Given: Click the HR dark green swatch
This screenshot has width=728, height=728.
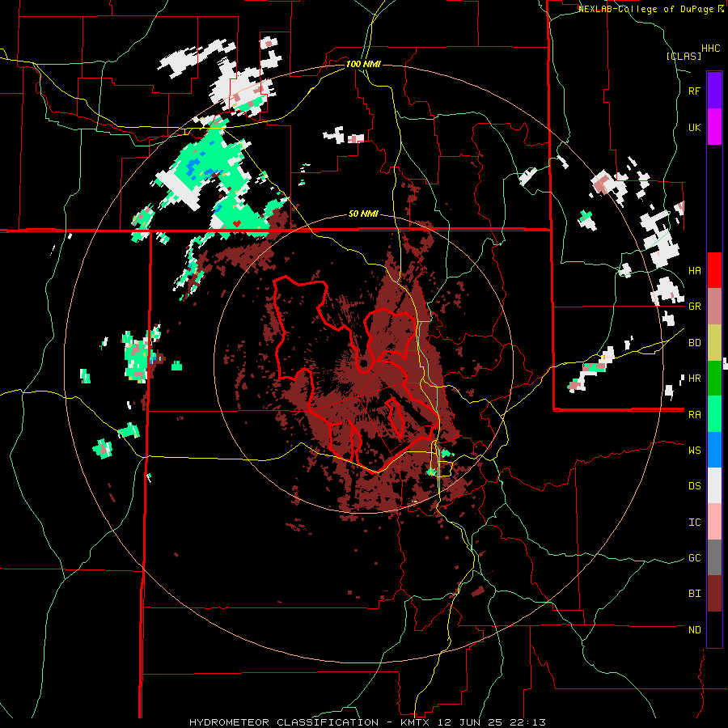Looking at the screenshot, I should click(714, 378).
